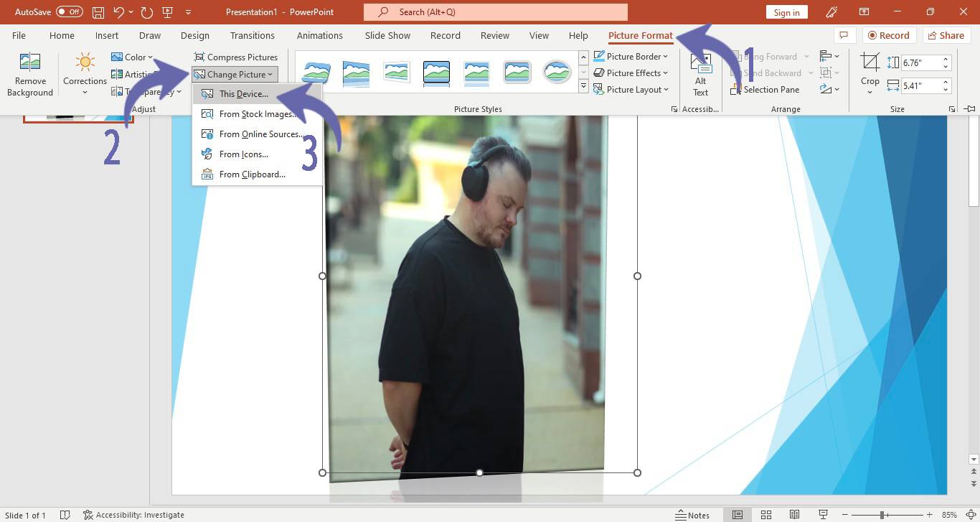
Task: Toggle Notes pane in status bar
Action: (x=693, y=515)
